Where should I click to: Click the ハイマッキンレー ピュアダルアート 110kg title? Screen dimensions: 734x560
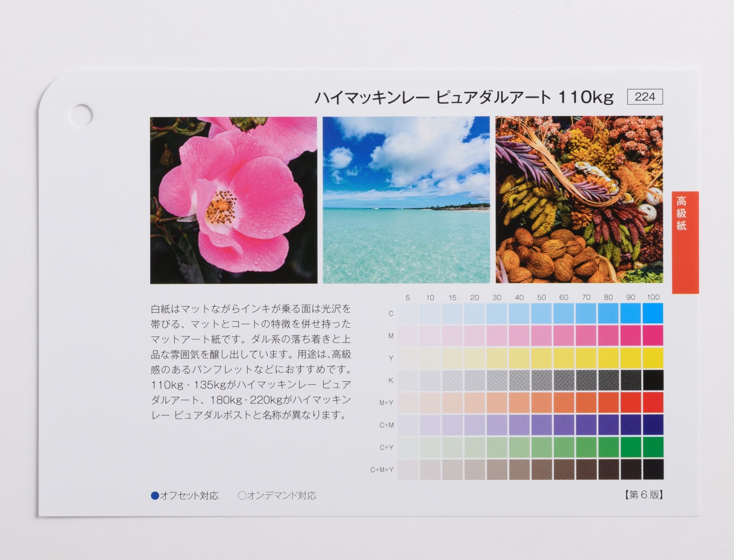(464, 98)
